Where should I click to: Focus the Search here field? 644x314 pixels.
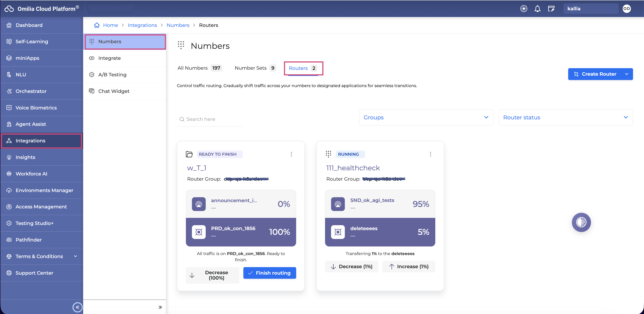(210, 119)
